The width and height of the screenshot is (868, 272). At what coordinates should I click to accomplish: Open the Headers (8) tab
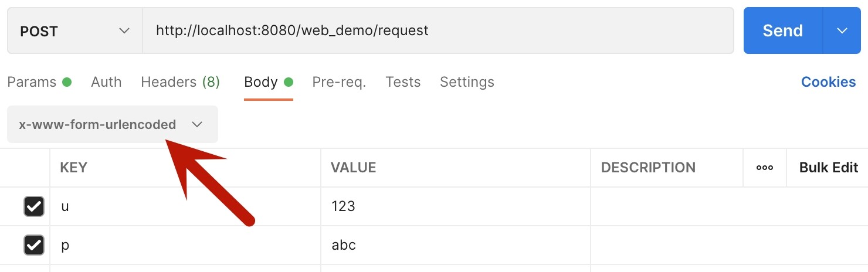tap(180, 82)
